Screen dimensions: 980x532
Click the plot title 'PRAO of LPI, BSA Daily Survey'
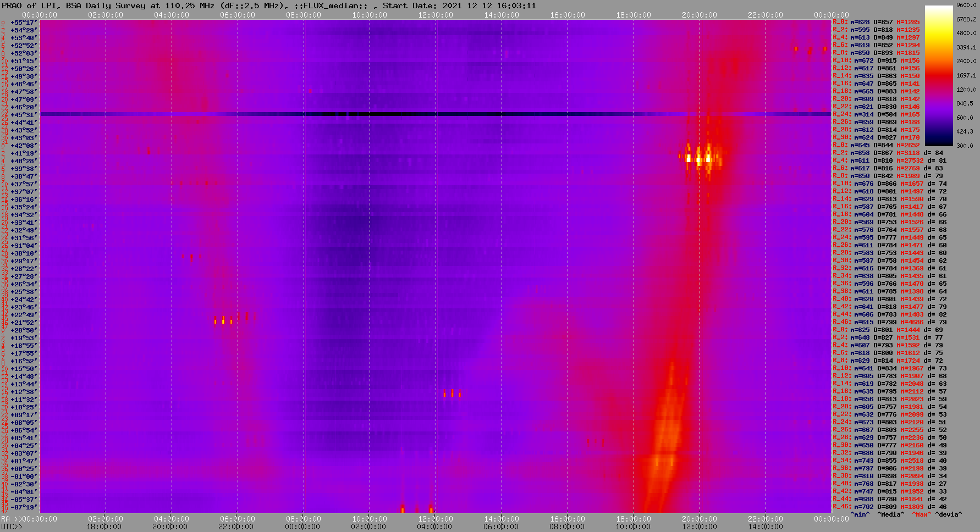[x=74, y=5]
